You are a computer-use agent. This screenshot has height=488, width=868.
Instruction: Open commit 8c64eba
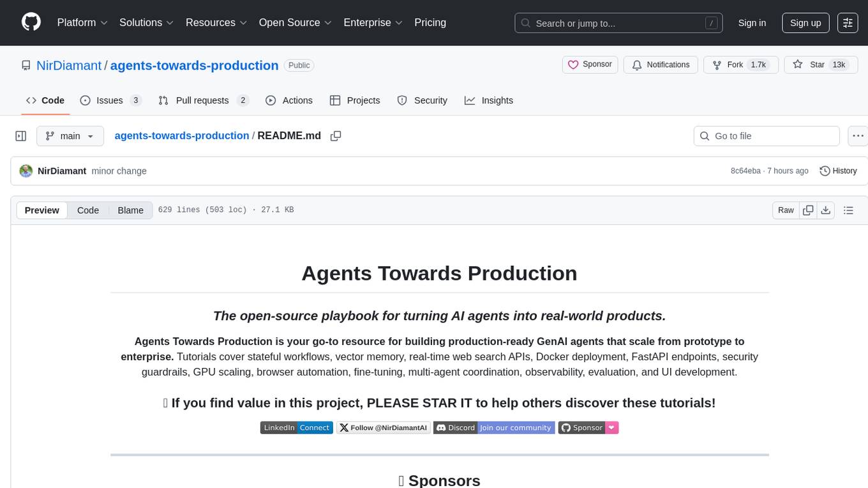point(745,171)
